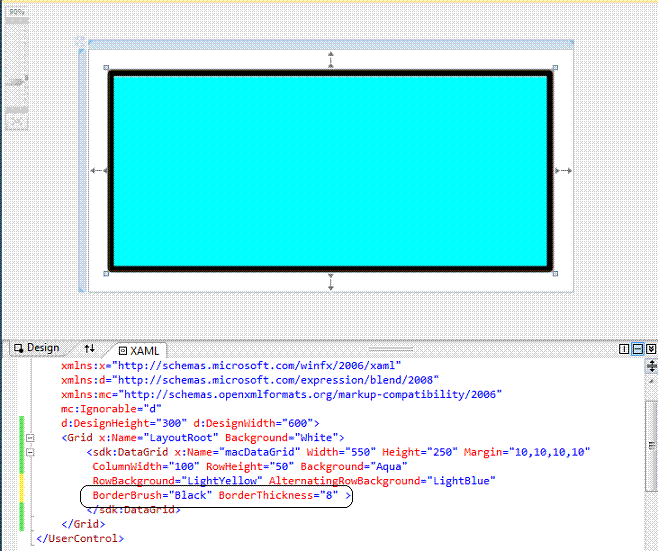
Task: Click the XAML editor split-window handle
Action: 651,366
